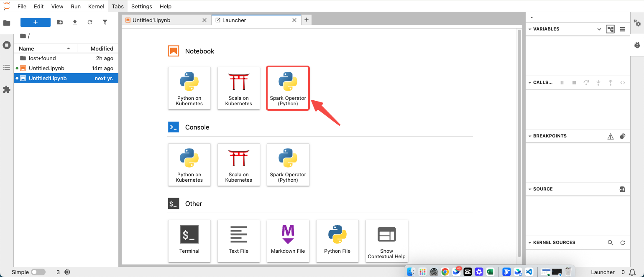Open the Kernel menu
This screenshot has height=277, width=644.
coord(96,6)
